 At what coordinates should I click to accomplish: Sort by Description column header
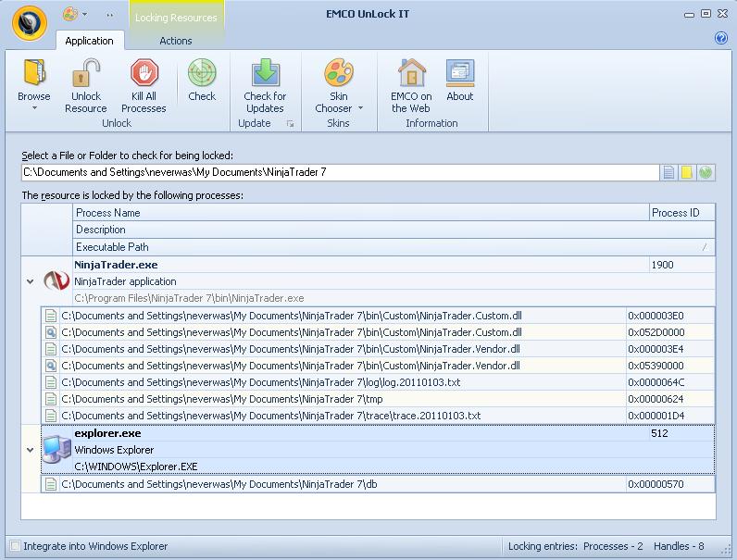click(x=393, y=230)
